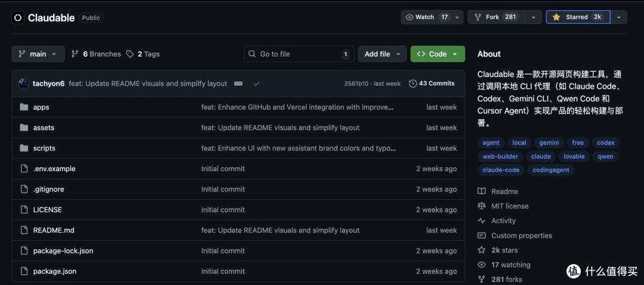Select the web-builder topic tag
Viewport: 644px width, 285px height.
tap(500, 156)
